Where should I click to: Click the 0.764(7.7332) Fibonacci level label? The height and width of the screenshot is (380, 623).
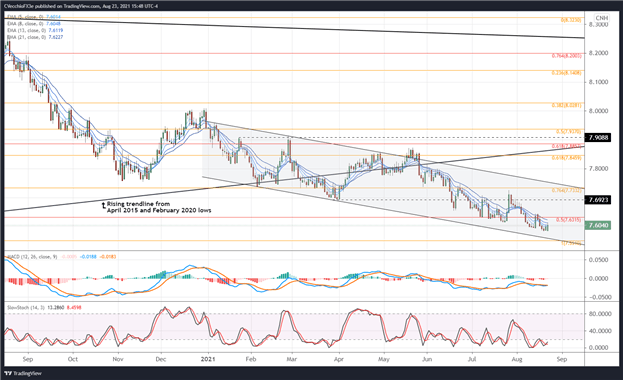point(566,191)
